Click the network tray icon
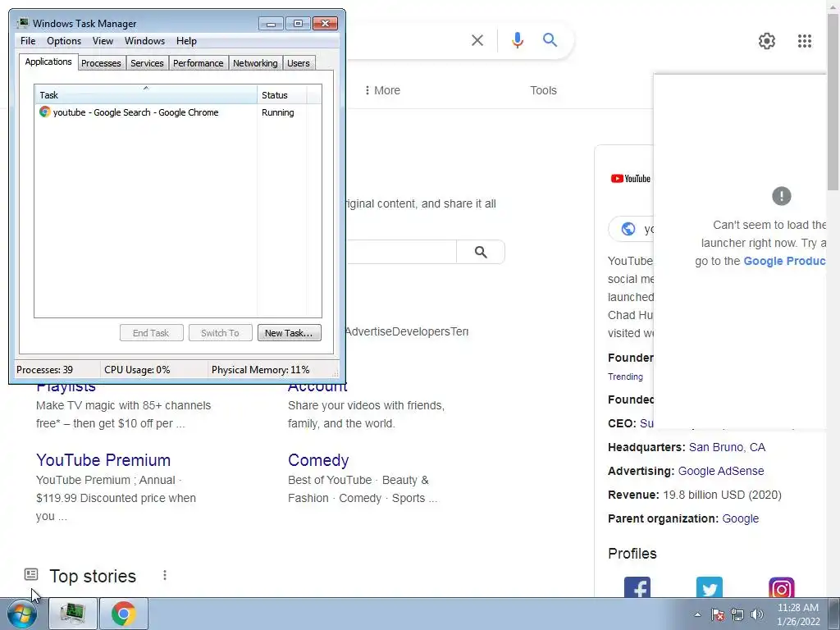 pyautogui.click(x=737, y=614)
